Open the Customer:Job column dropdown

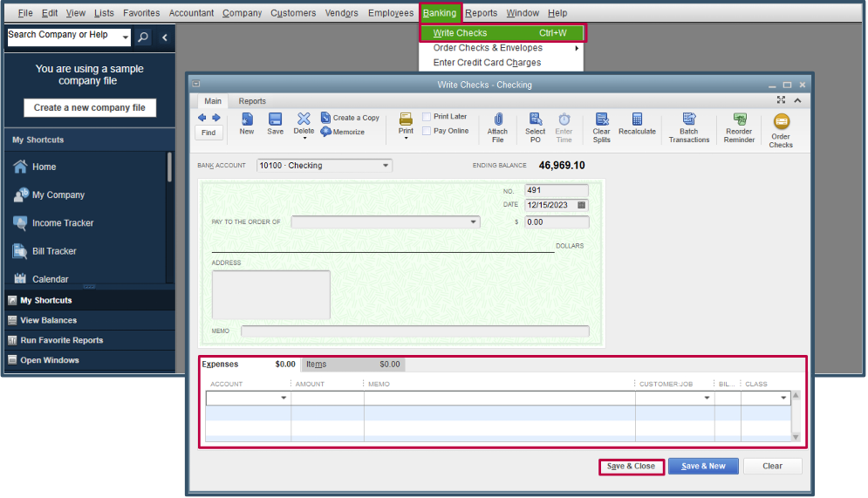707,398
